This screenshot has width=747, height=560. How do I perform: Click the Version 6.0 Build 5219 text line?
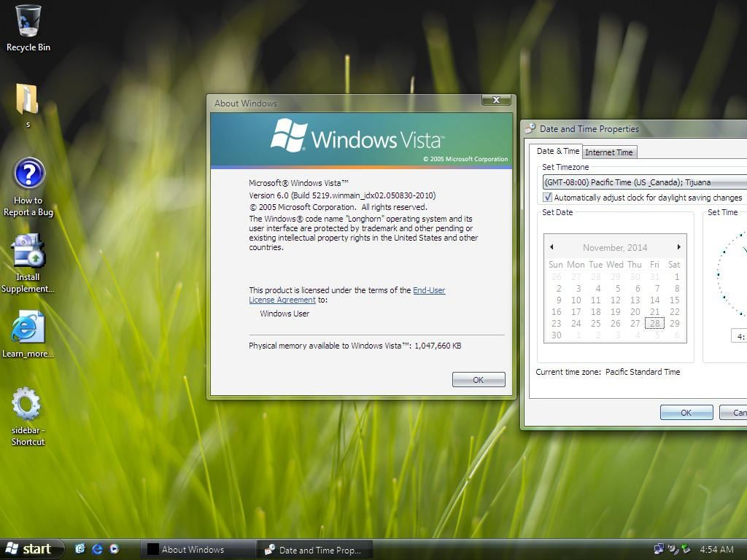[x=342, y=195]
